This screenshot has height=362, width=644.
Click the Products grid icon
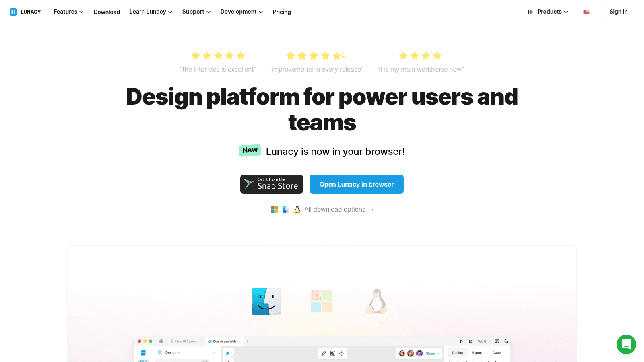point(531,12)
